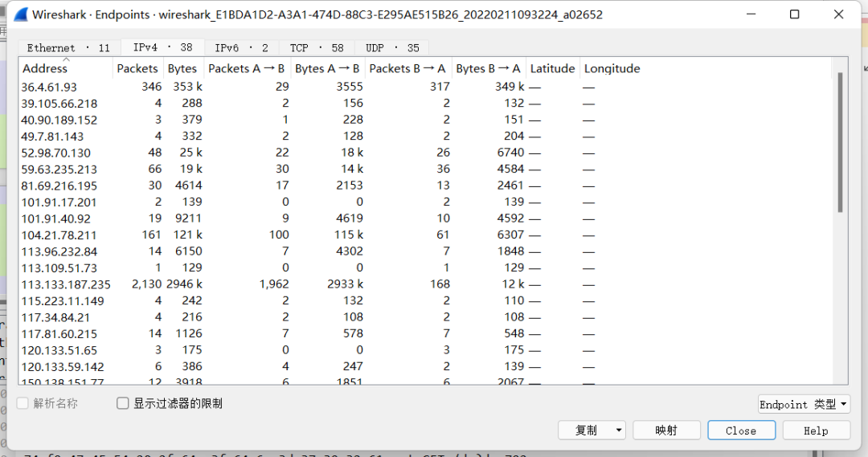The image size is (868, 457).
Task: Click the 2,130 packets cell
Action: click(147, 284)
